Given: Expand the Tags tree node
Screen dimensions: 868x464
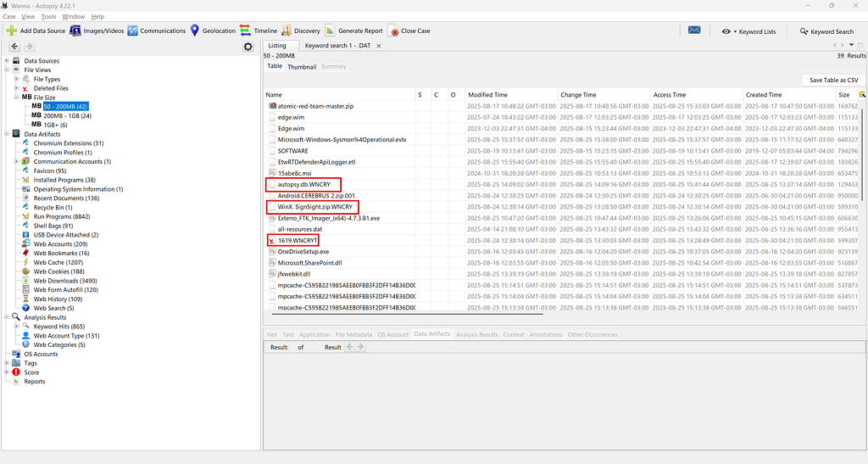Looking at the screenshot, I should 7,363.
